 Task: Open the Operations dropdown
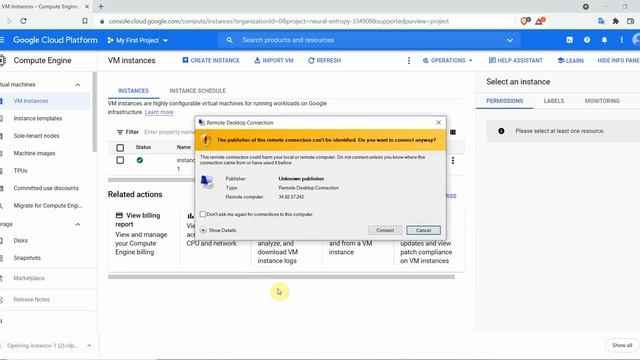447,60
